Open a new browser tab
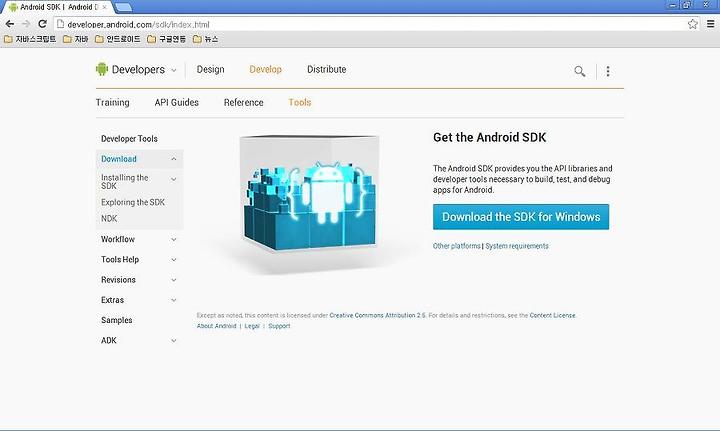The height and width of the screenshot is (431, 720). 123,7
